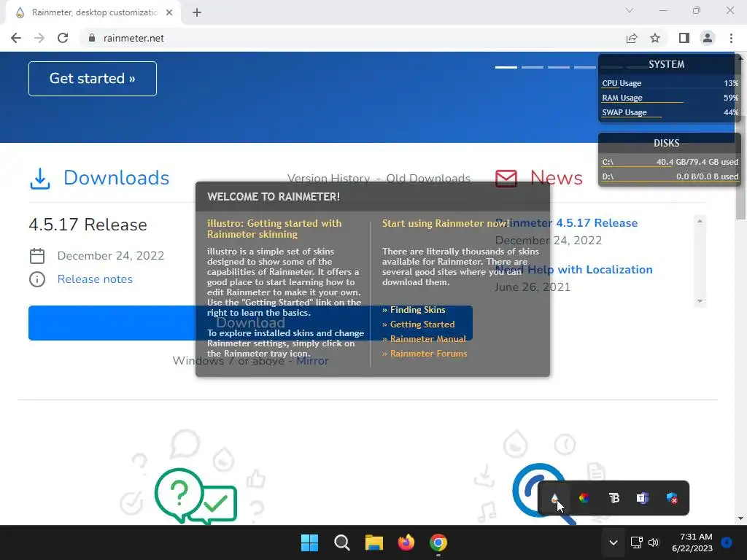Click Windows Security shield tray icon
The width and height of the screenshot is (747, 560).
point(672,498)
